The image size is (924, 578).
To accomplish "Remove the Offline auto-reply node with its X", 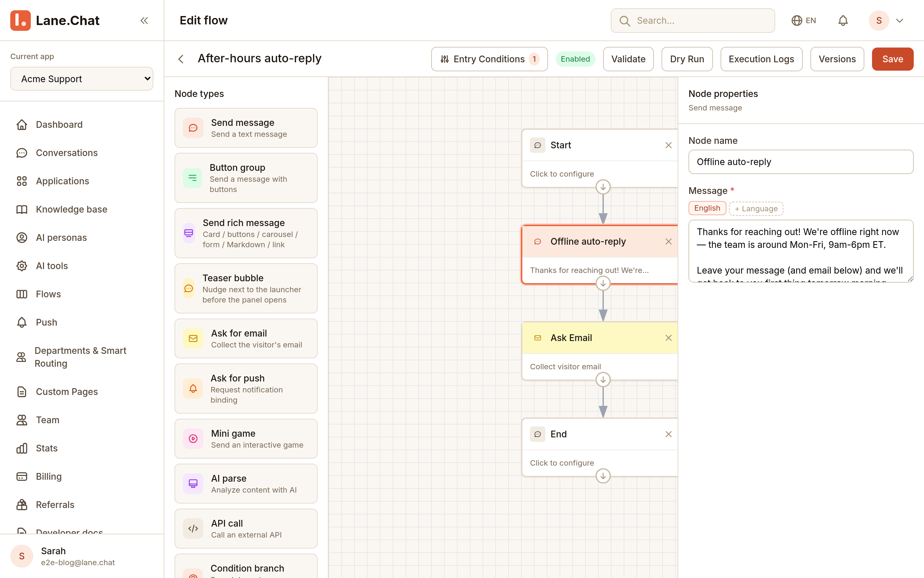I will (x=668, y=241).
